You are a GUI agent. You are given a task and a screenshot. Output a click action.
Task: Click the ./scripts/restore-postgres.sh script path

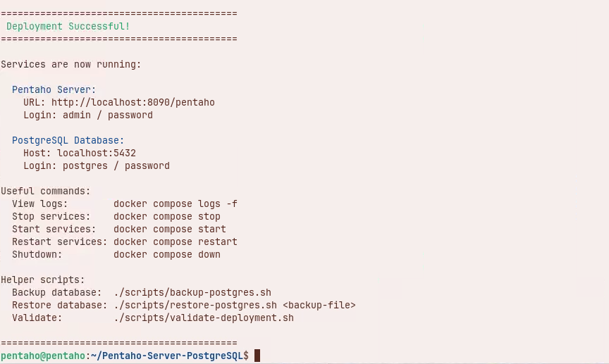[x=195, y=306]
